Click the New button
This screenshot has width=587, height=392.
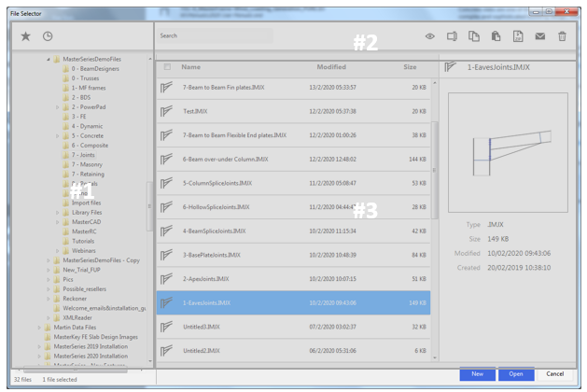tap(478, 373)
